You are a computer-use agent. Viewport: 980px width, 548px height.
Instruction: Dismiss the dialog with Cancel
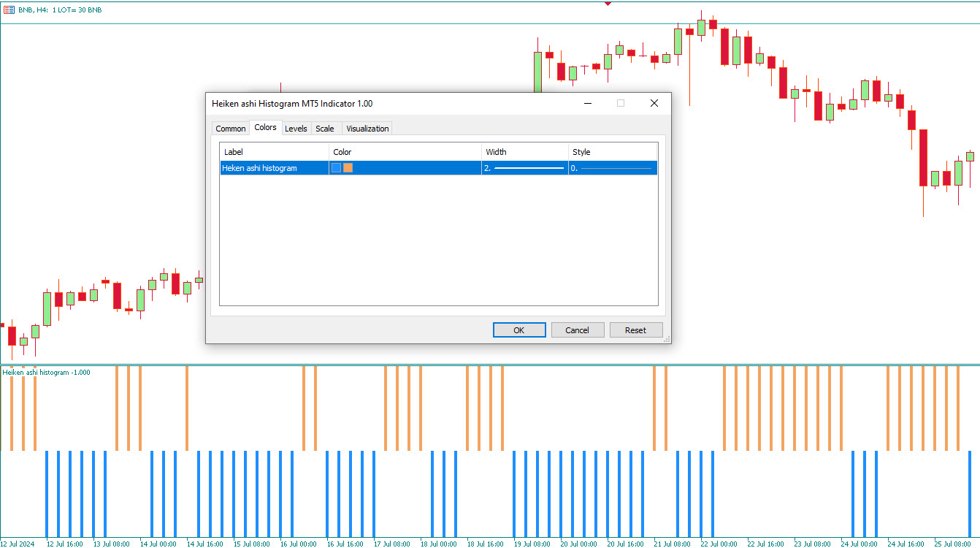[x=578, y=330]
